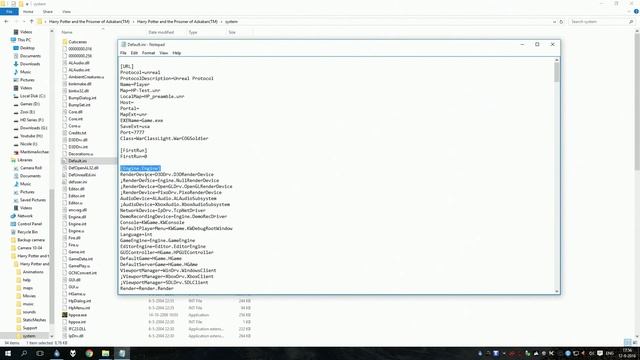Open the Action Center notifications icon
640x360 pixels.
point(600,353)
